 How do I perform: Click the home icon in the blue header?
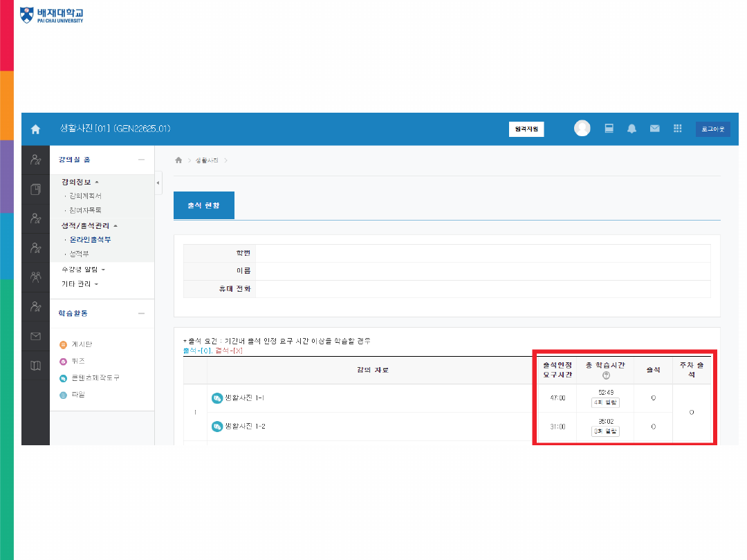click(35, 129)
